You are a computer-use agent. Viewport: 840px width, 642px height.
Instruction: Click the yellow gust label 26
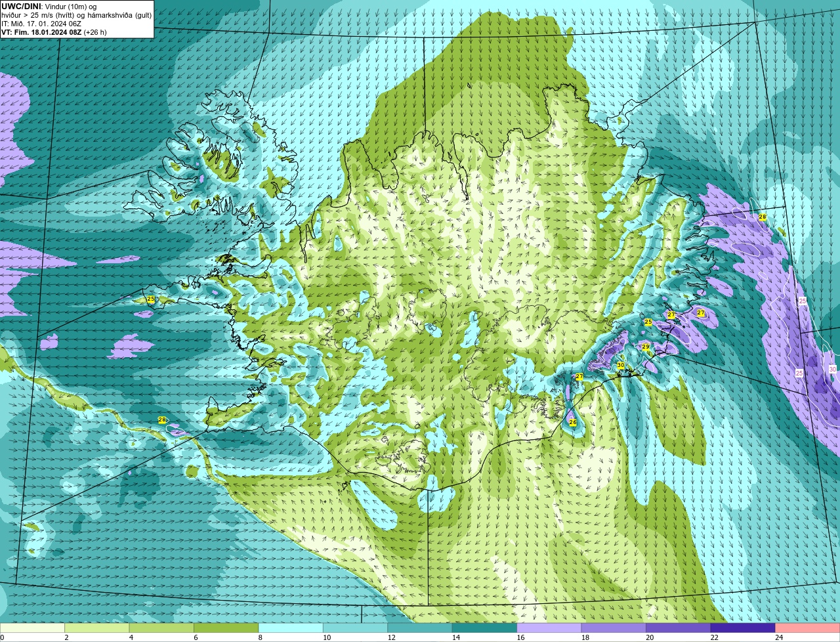tap(573, 422)
